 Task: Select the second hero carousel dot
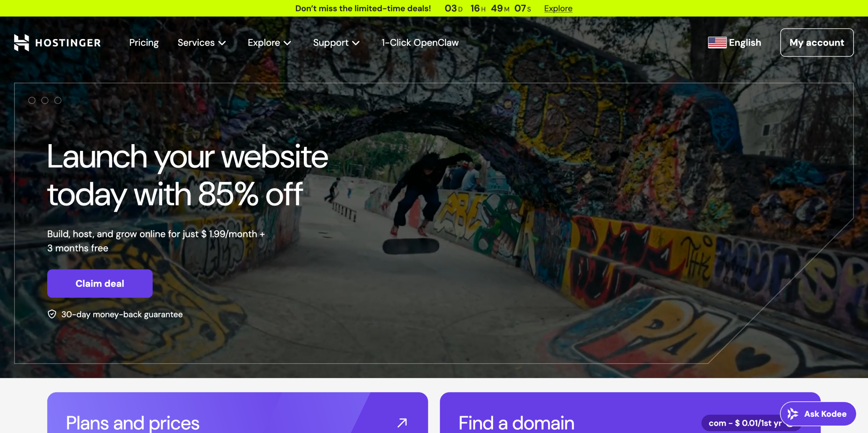point(45,100)
